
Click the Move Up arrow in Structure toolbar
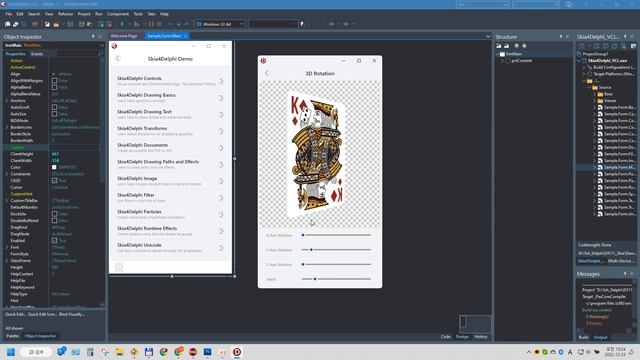pyautogui.click(x=516, y=46)
